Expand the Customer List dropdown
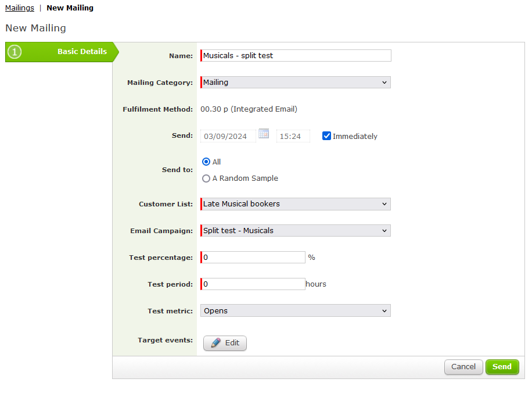 click(296, 204)
